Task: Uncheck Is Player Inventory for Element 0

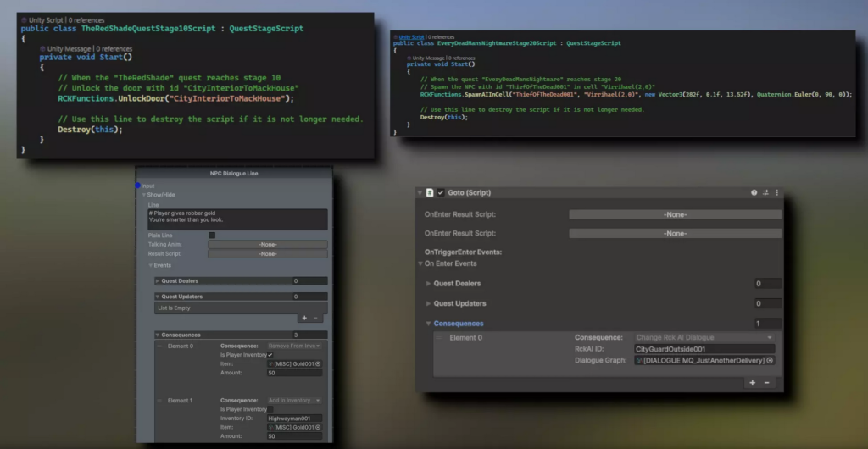Action: point(270,355)
